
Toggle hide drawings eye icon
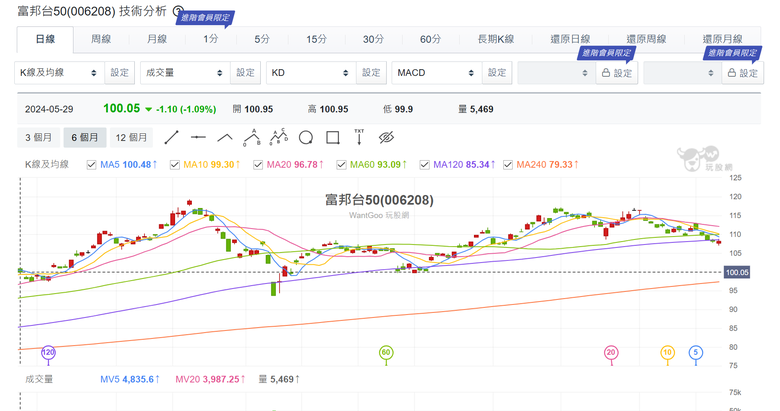[x=386, y=137]
